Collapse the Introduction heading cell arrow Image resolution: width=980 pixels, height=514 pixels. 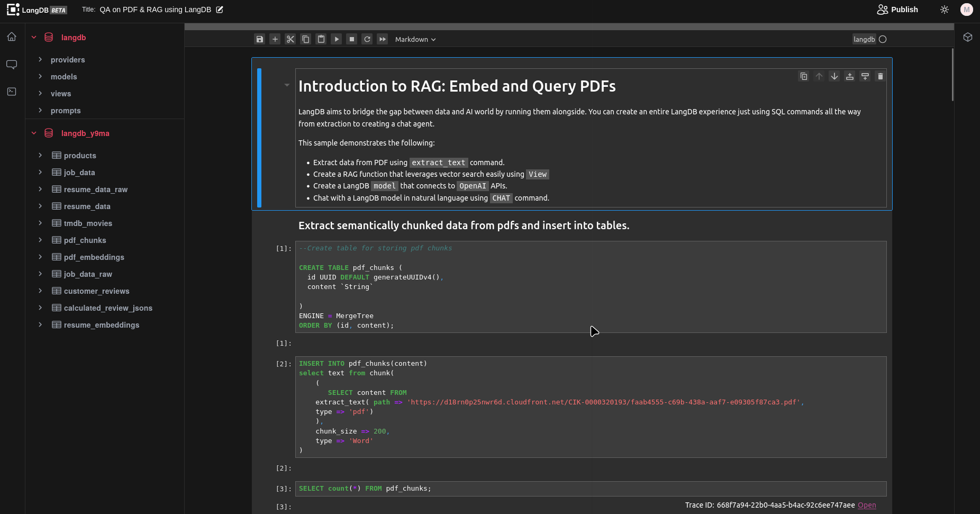pos(287,85)
